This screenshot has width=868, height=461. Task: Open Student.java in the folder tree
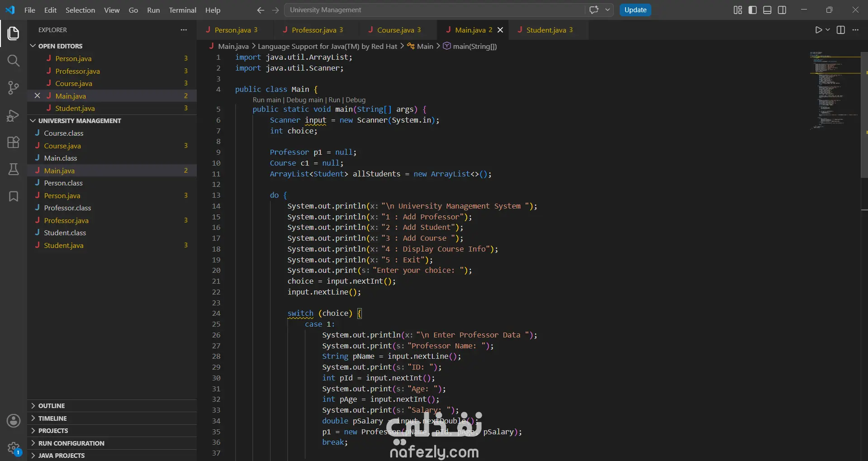63,245
